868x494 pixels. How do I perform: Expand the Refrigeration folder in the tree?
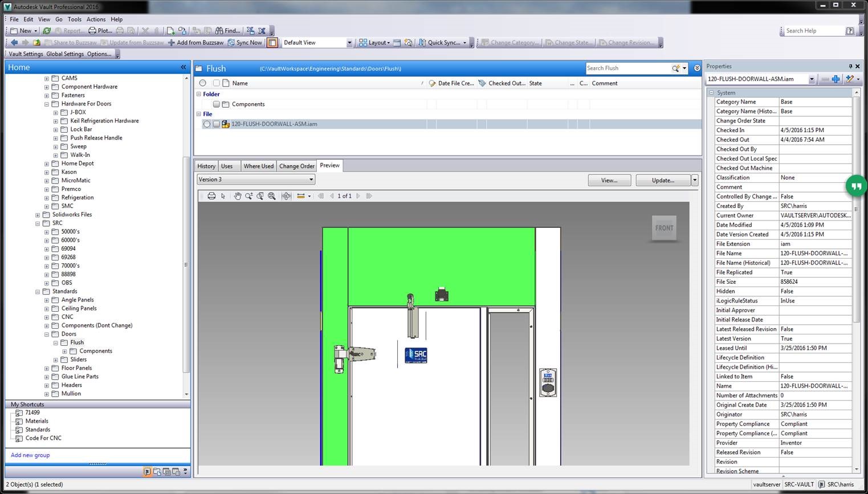coord(47,197)
